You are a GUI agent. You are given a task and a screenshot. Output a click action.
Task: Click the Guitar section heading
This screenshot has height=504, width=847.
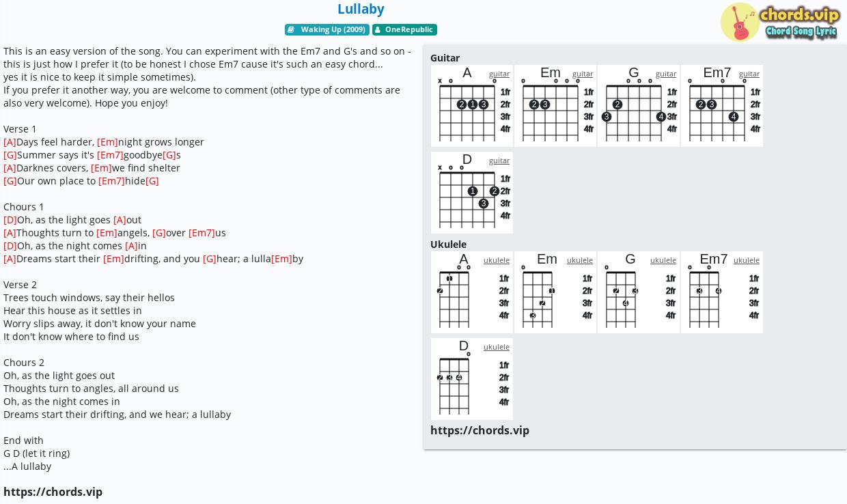point(445,58)
